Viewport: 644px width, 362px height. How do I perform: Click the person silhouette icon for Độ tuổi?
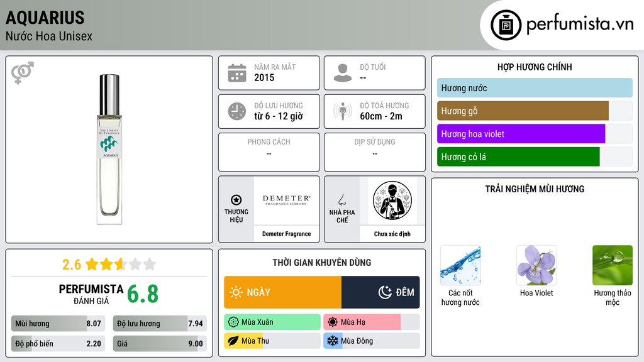click(x=343, y=73)
